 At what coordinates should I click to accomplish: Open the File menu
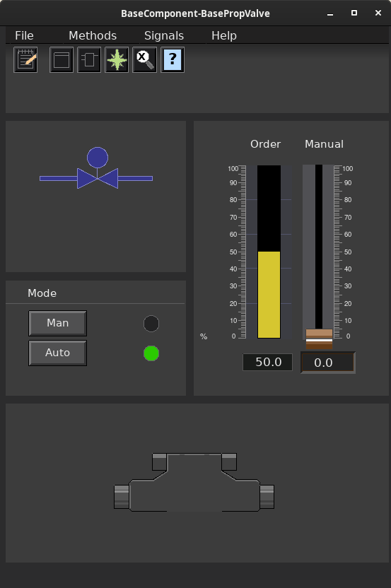point(24,35)
